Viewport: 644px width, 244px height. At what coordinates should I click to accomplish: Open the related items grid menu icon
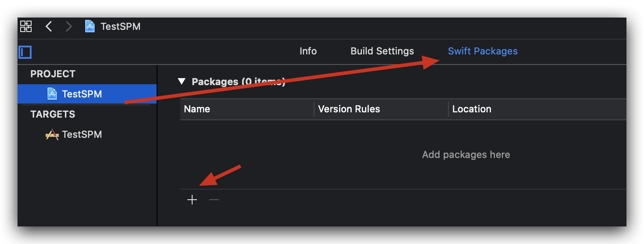click(x=26, y=26)
